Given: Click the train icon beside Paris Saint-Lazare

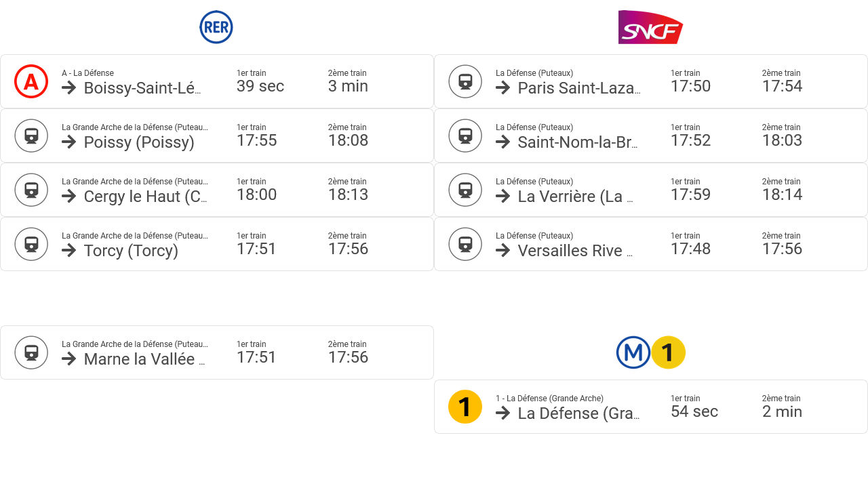Looking at the screenshot, I should coord(465,81).
